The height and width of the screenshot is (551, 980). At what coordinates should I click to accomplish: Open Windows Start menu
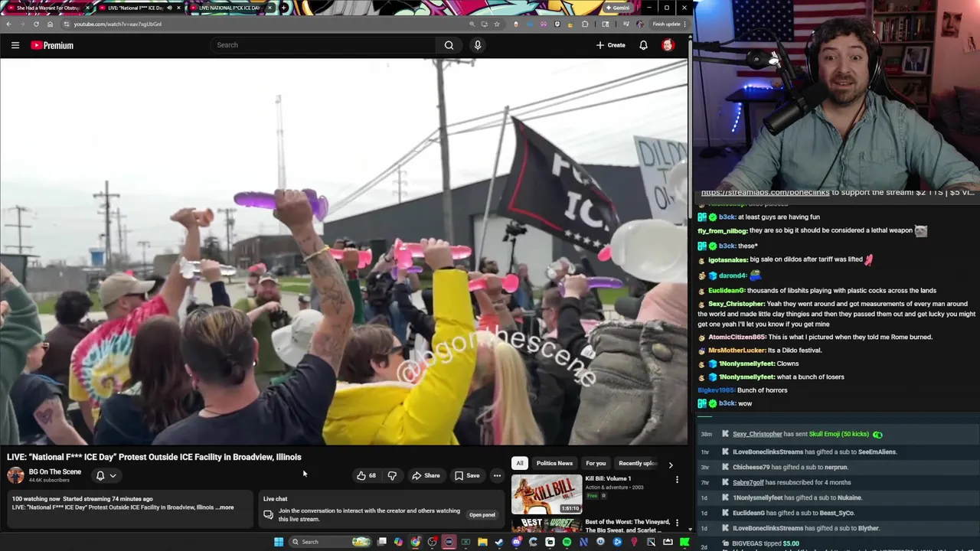tap(279, 542)
